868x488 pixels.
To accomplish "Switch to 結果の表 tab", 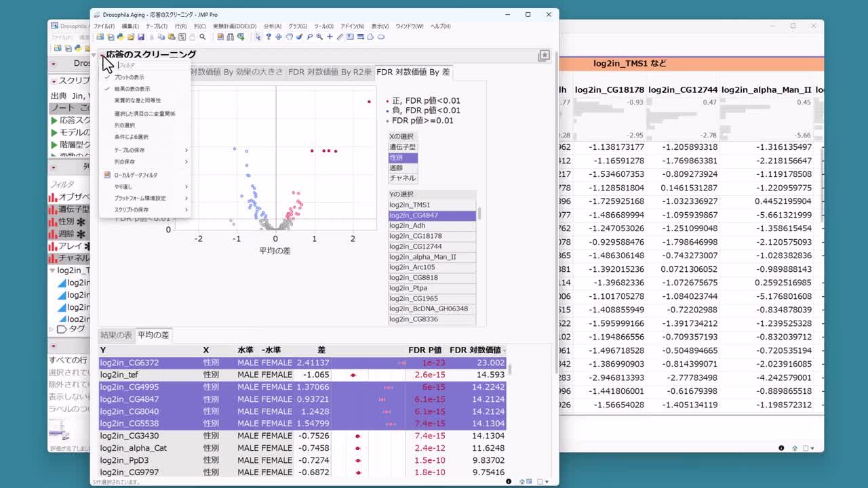I will click(x=116, y=335).
